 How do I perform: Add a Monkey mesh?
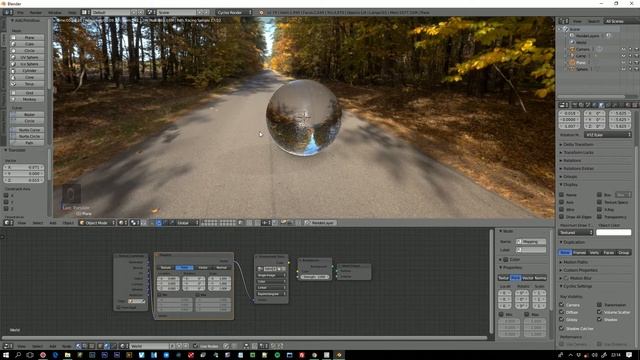click(x=27, y=99)
